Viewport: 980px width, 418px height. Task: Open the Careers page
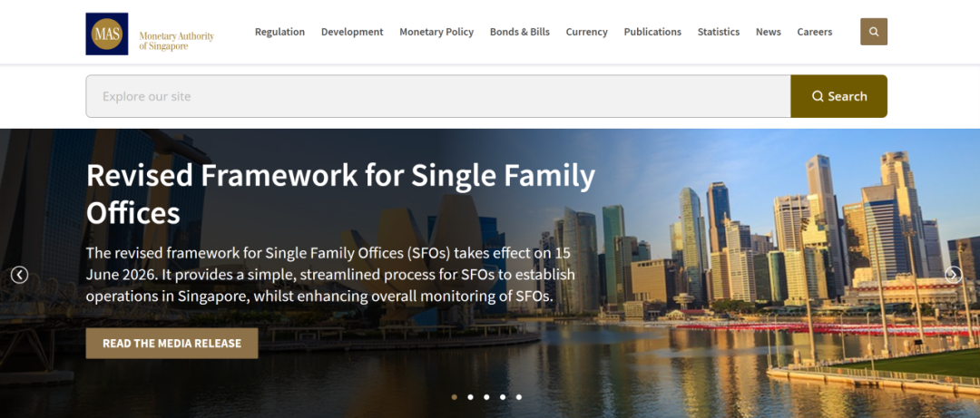pos(814,32)
